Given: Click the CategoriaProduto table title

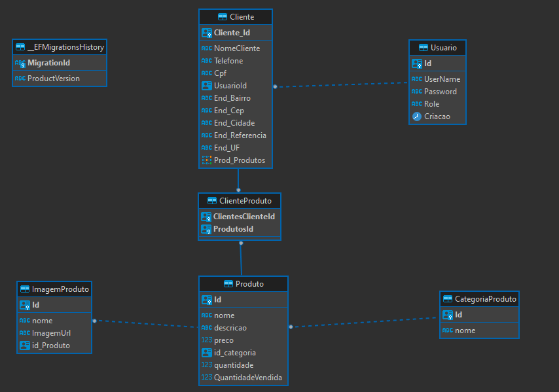Looking at the screenshot, I should (485, 298).
